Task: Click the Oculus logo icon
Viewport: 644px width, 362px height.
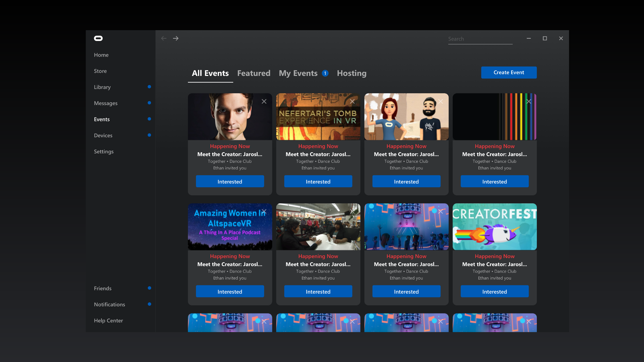Action: [98, 38]
